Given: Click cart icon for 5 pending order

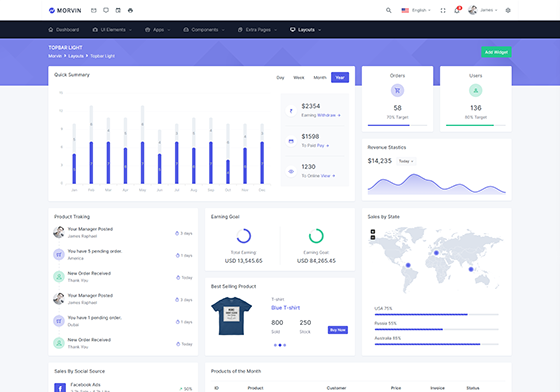Looking at the screenshot, I should [59, 255].
